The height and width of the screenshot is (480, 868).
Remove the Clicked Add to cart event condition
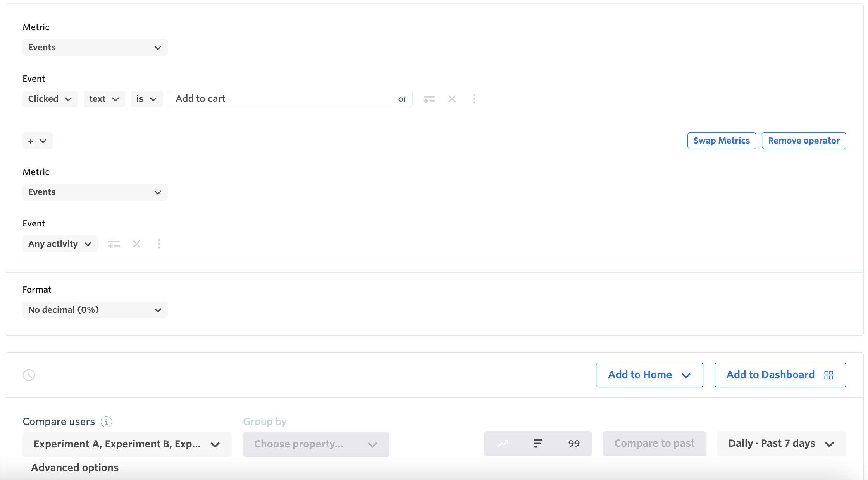452,99
